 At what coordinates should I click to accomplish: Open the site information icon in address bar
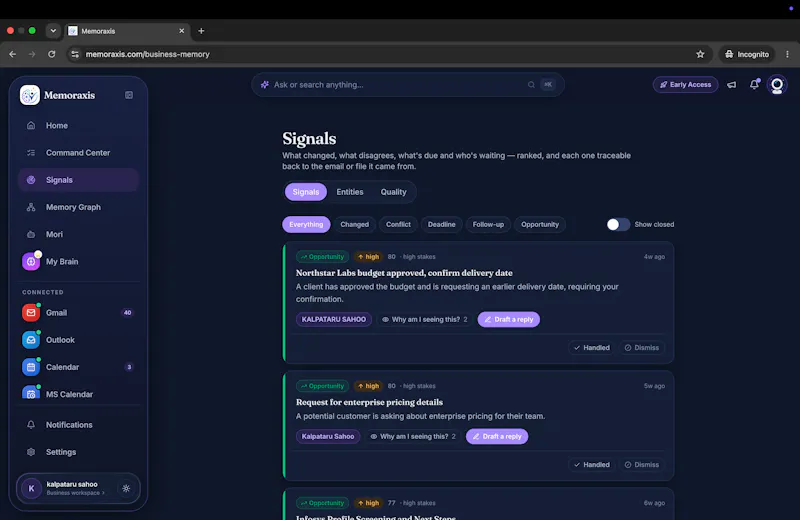tap(75, 54)
